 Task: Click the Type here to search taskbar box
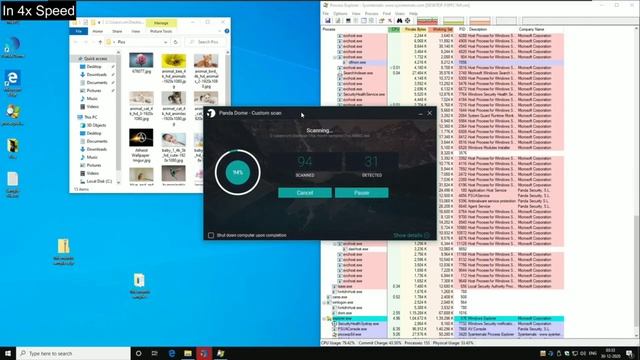[x=73, y=353]
